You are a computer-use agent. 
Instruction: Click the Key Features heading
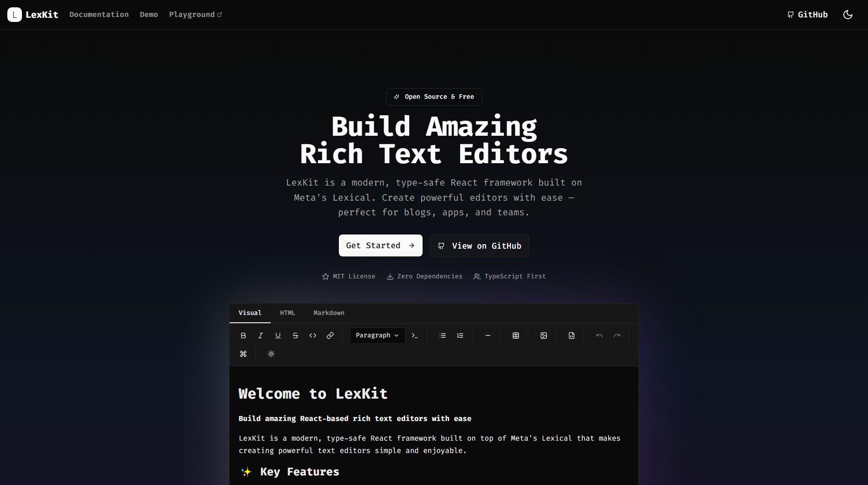click(289, 472)
